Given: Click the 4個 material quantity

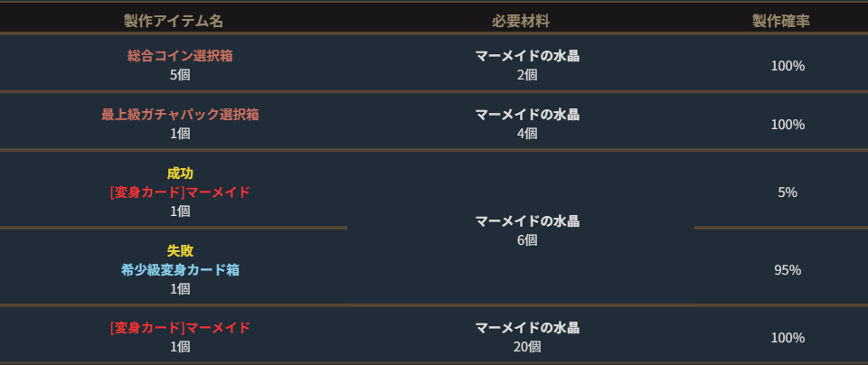Looking at the screenshot, I should [527, 134].
